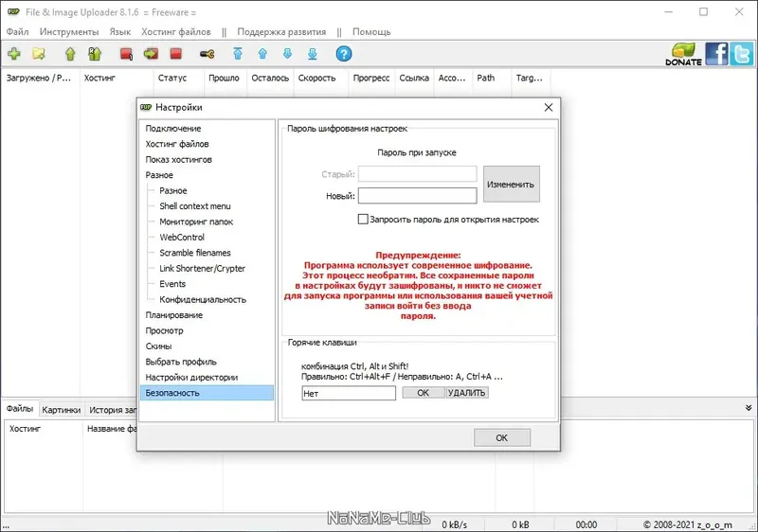Open the Помощь menu
The height and width of the screenshot is (532, 758).
pyautogui.click(x=371, y=32)
